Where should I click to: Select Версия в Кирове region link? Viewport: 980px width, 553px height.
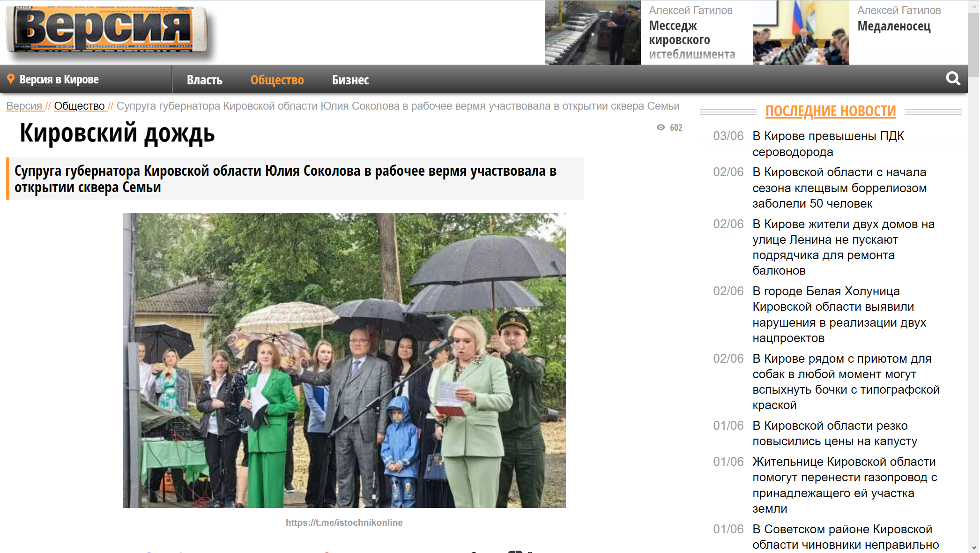point(59,80)
